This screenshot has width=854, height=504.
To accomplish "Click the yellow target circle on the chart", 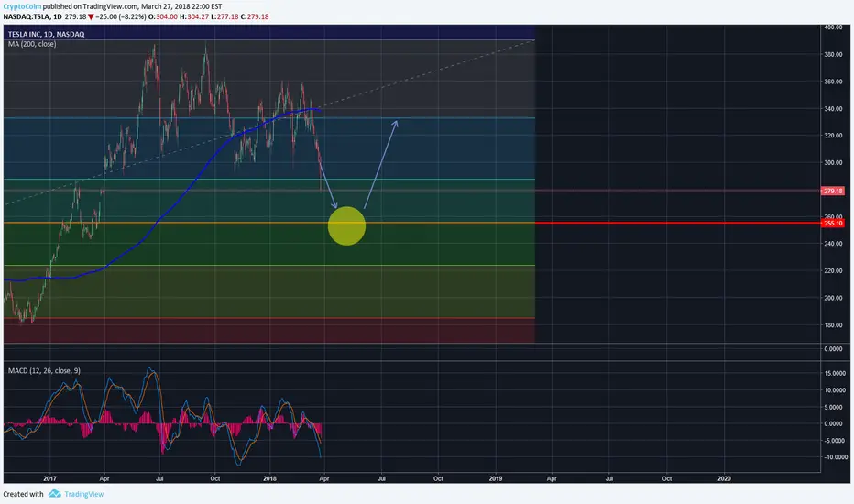I will click(x=347, y=225).
